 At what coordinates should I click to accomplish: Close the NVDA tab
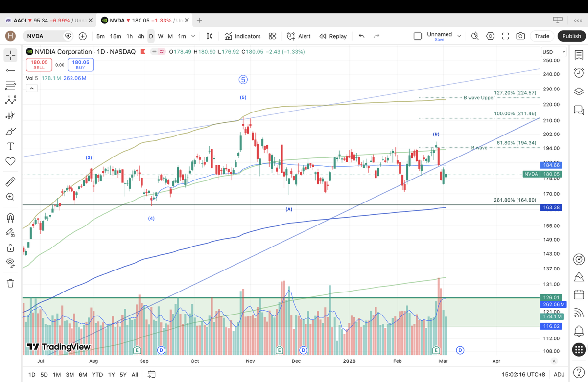click(x=187, y=21)
